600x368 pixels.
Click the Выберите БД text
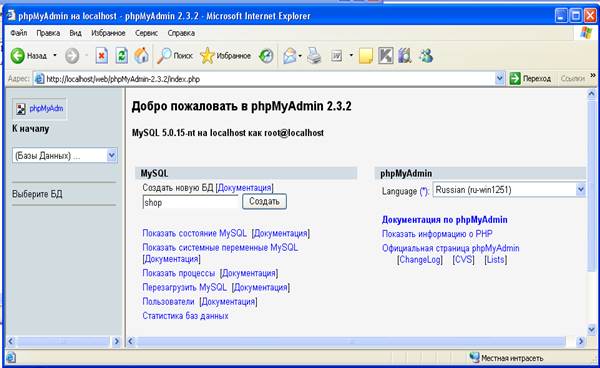click(37, 194)
